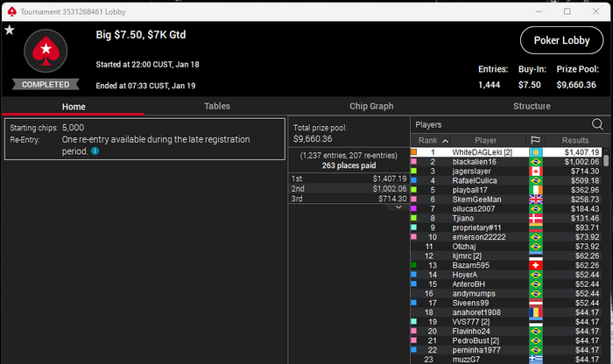The width and height of the screenshot is (613, 364).
Task: Click cyan tag beside proprietary#11
Action: coord(413,227)
